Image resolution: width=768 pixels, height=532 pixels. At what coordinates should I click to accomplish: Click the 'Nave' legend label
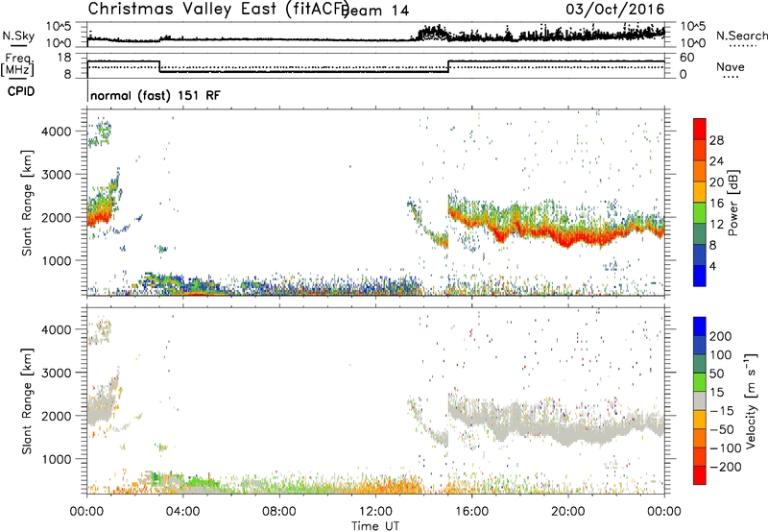tap(731, 66)
